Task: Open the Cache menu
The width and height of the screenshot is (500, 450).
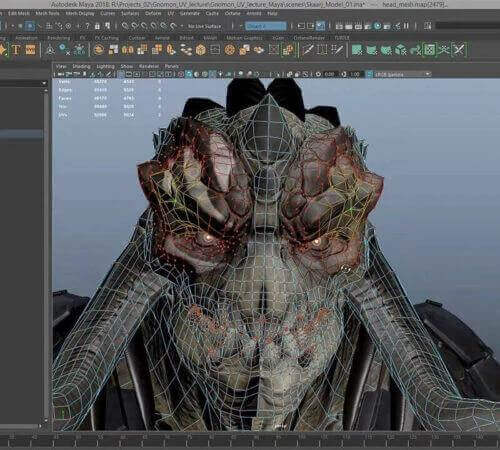Action: point(212,14)
